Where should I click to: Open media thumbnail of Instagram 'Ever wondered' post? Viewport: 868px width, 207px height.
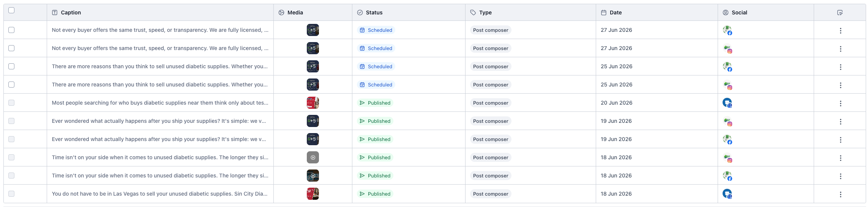(x=313, y=121)
